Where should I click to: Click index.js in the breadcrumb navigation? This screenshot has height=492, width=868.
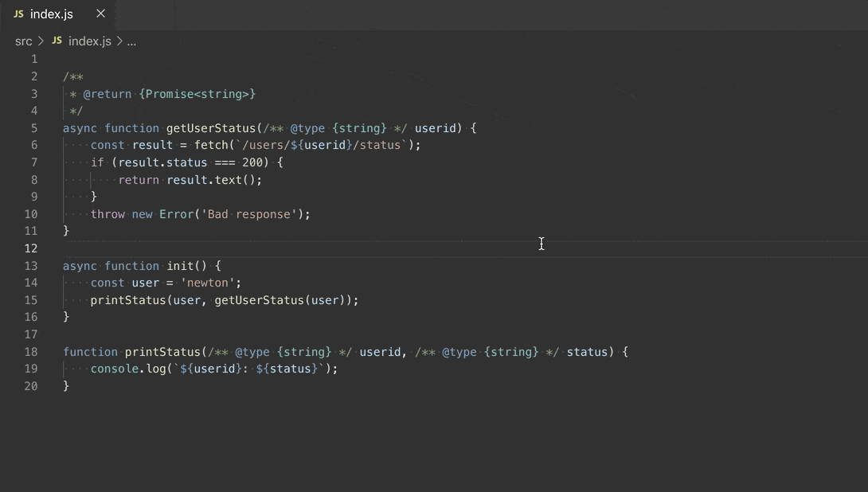(x=89, y=41)
